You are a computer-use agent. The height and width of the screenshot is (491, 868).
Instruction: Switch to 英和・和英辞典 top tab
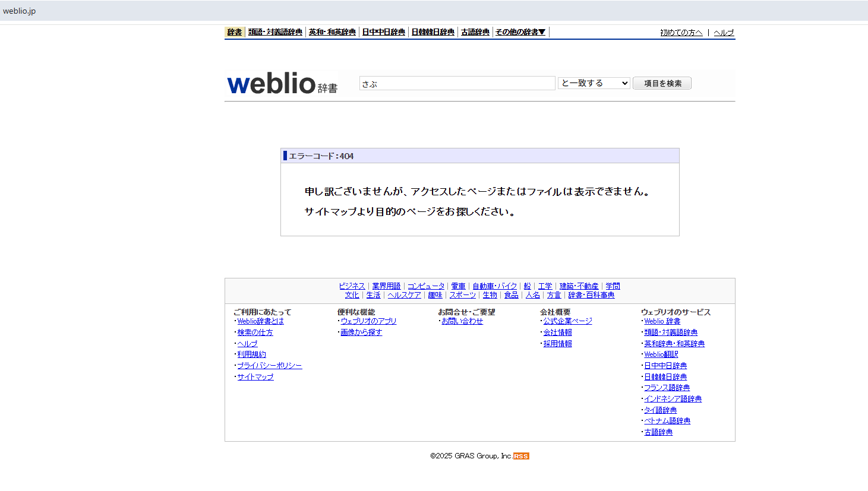click(x=332, y=32)
